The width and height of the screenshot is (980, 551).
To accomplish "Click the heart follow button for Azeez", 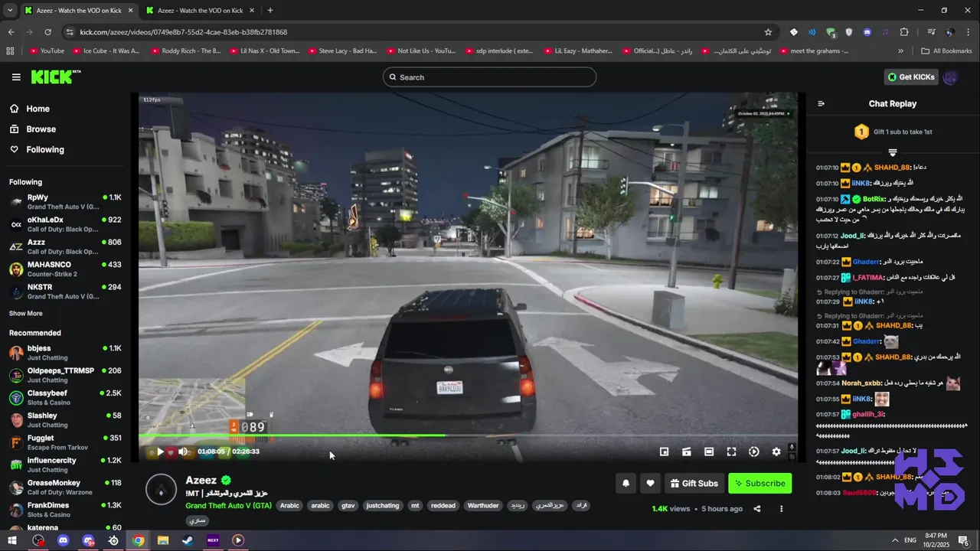I will tap(650, 483).
